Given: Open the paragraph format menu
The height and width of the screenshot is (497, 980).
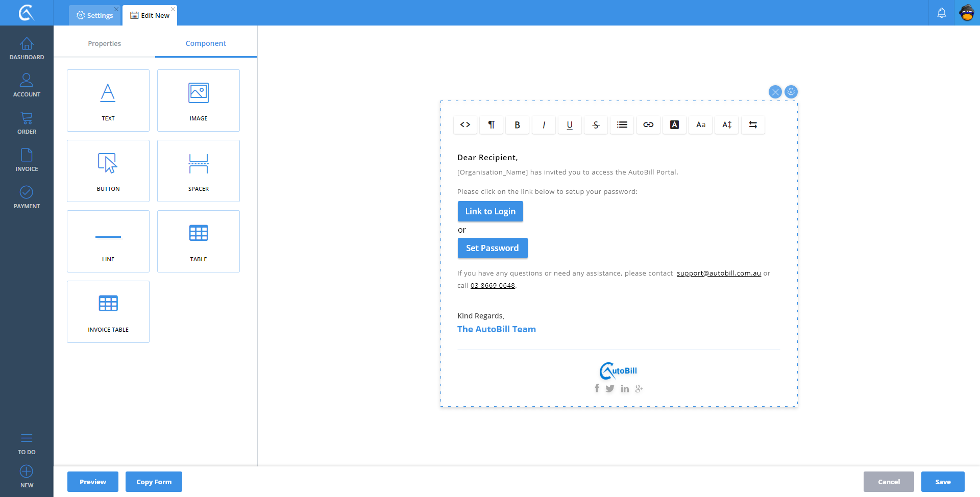Looking at the screenshot, I should (491, 125).
